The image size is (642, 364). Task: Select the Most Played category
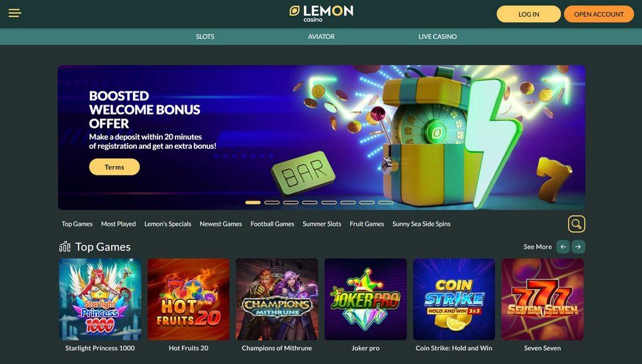coord(118,224)
